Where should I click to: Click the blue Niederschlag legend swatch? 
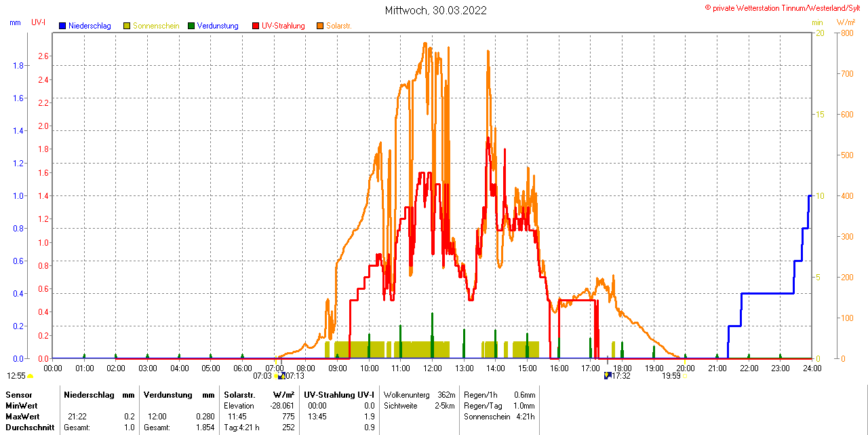[x=62, y=26]
